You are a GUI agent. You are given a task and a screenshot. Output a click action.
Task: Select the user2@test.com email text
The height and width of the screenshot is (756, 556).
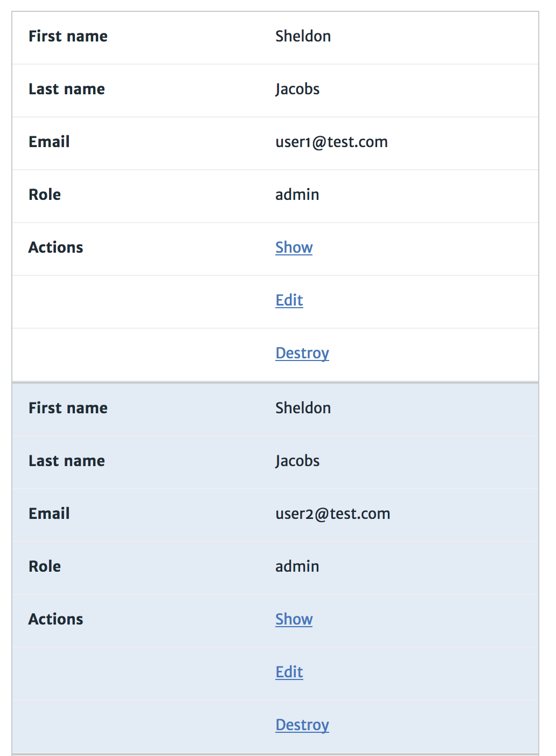point(332,514)
